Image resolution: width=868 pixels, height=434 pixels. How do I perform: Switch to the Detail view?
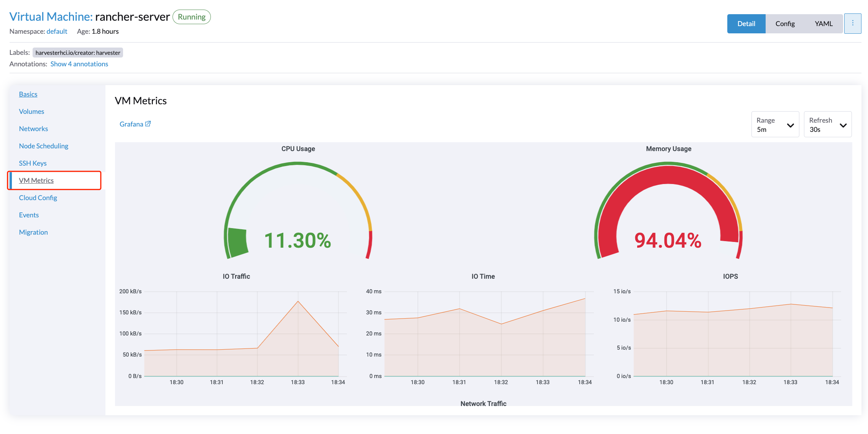pos(746,24)
